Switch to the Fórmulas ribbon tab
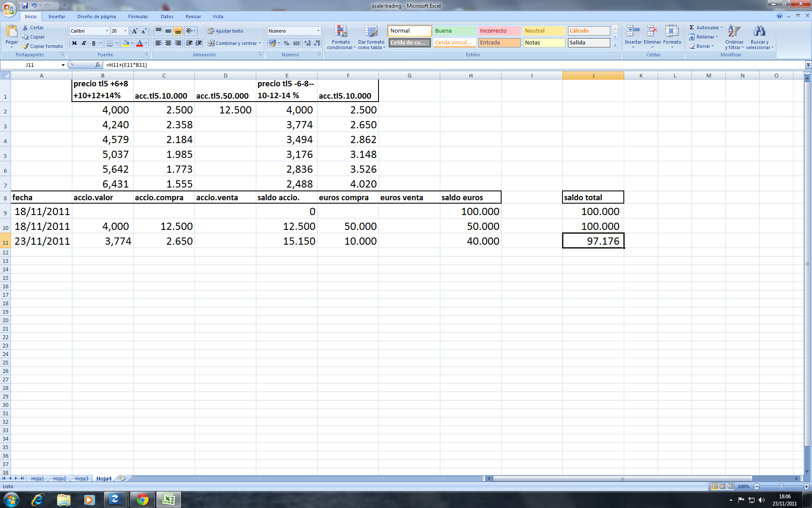The width and height of the screenshot is (812, 508). (x=138, y=17)
